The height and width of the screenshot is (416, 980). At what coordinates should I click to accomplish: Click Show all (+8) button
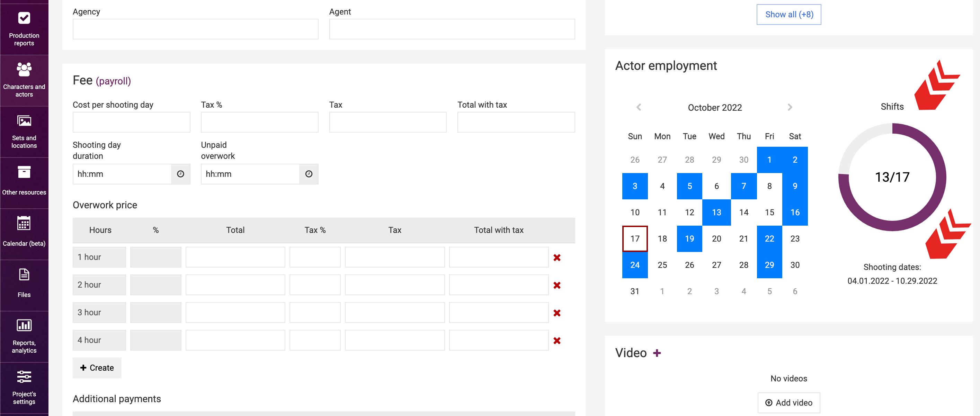click(789, 15)
